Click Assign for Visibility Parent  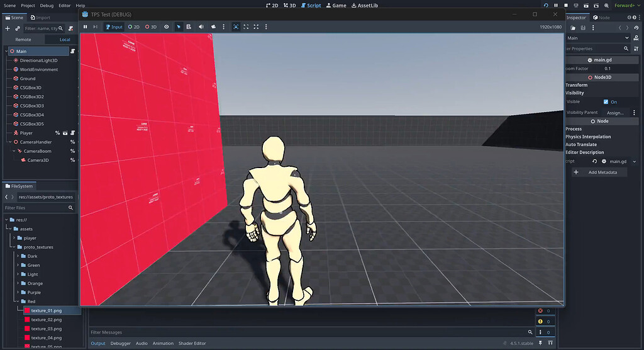615,113
